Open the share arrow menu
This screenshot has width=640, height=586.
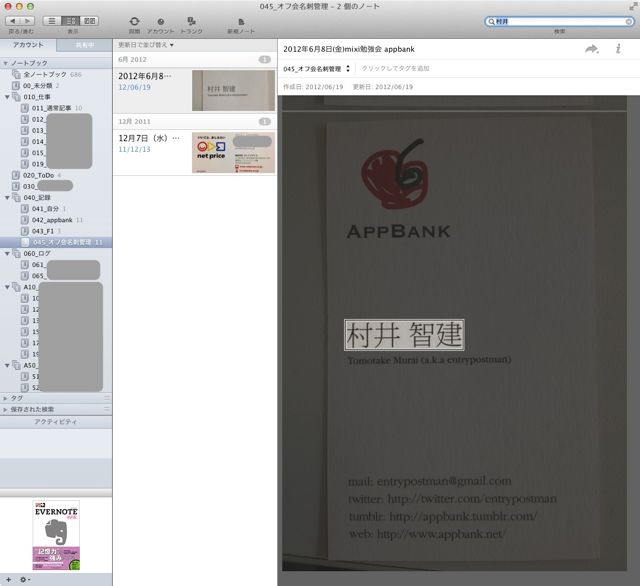pos(591,49)
